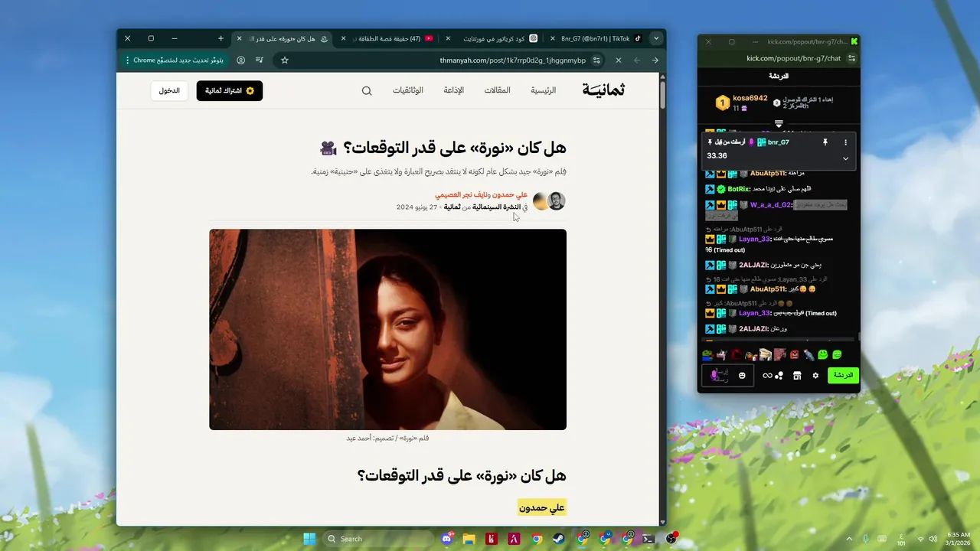The width and height of the screenshot is (980, 551).
Task: Unpin the pinned bnr_G7 message
Action: pyautogui.click(x=825, y=142)
